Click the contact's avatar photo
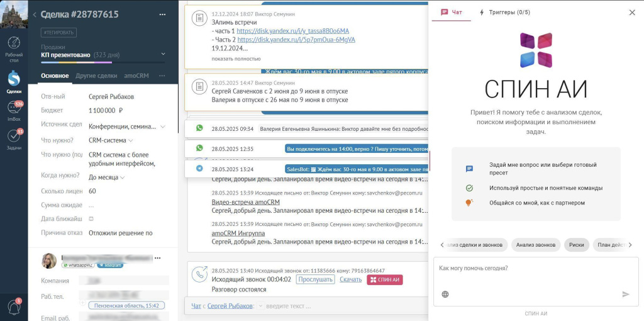The image size is (644, 321). pyautogui.click(x=49, y=261)
